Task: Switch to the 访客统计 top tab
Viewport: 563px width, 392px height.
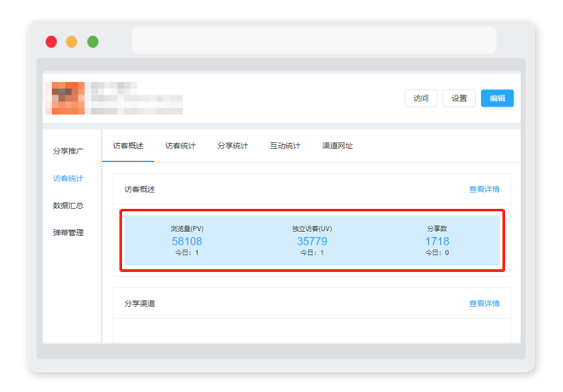Action: (180, 146)
